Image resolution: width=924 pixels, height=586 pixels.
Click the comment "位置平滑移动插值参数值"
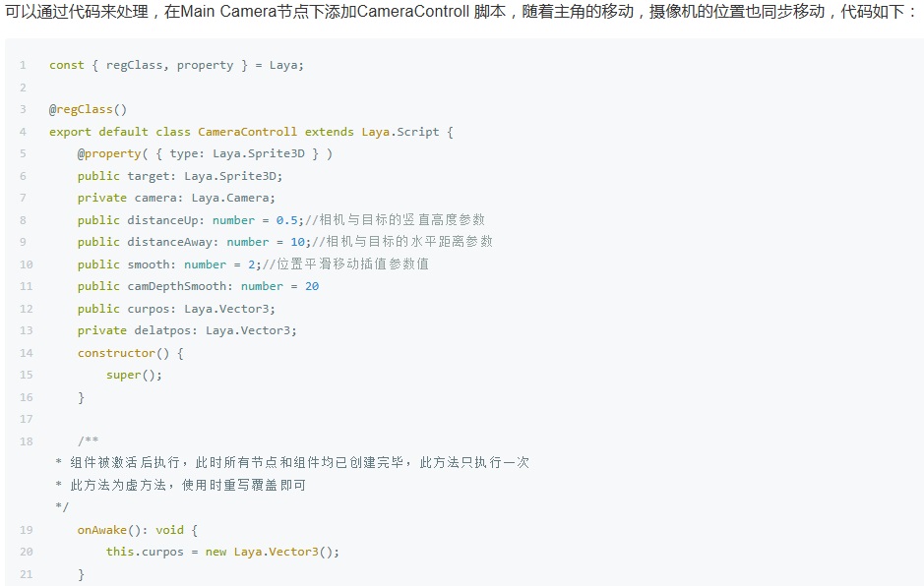pos(352,264)
